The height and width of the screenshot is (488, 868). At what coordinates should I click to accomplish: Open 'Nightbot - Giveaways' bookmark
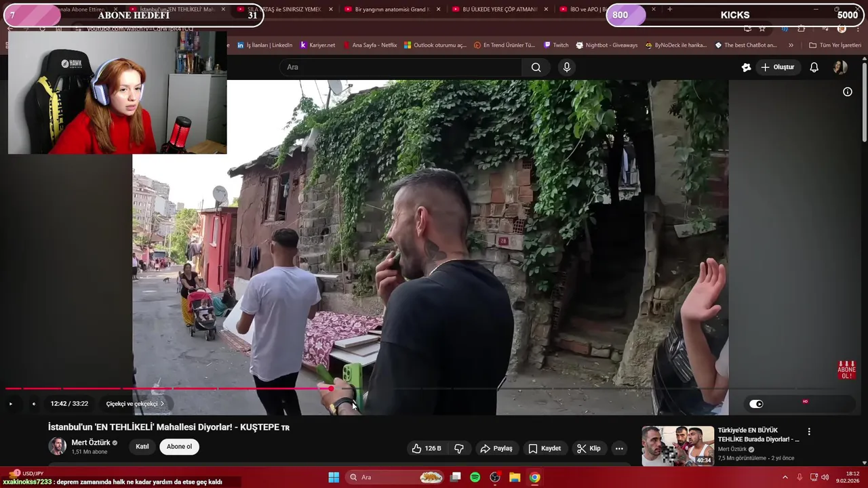point(607,45)
